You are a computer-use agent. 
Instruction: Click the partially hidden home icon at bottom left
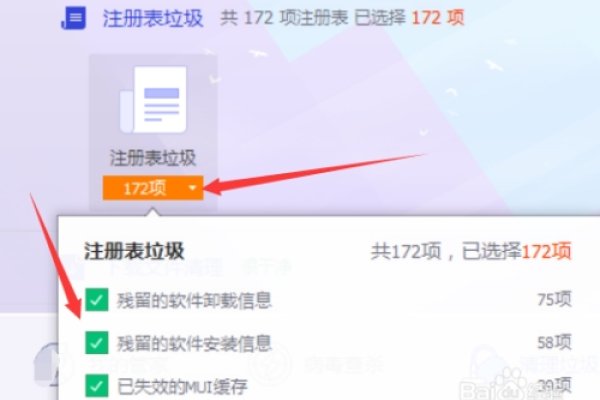coord(46,365)
